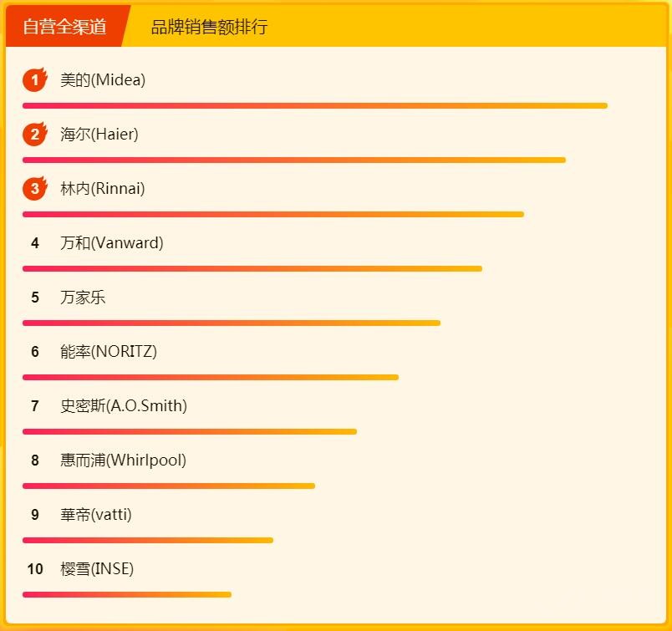Click the Midea sales progress bar
Image resolution: width=672 pixels, height=631 pixels.
[314, 105]
